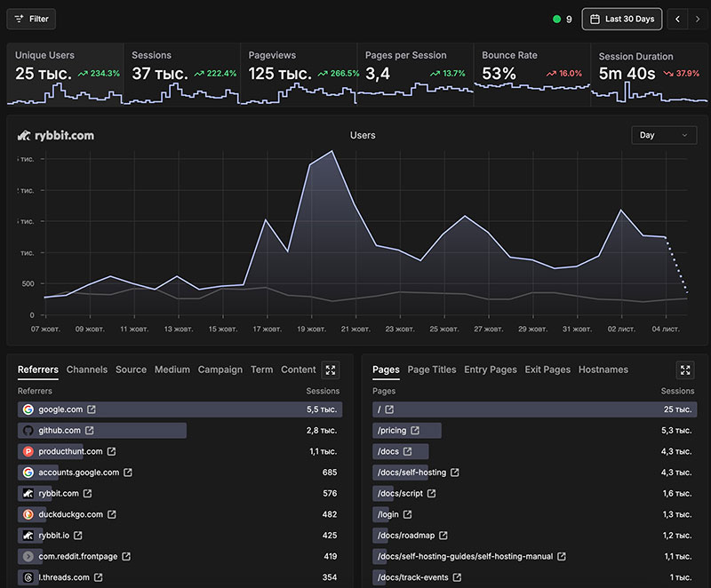Click the DuckDuckGo favicon in Referrers
The image size is (711, 588).
pyautogui.click(x=27, y=514)
